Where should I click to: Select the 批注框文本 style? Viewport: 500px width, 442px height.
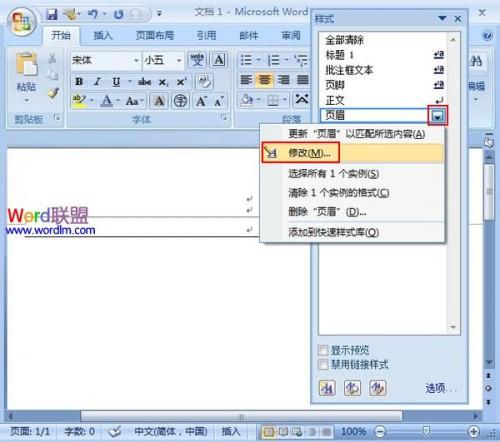tap(383, 70)
